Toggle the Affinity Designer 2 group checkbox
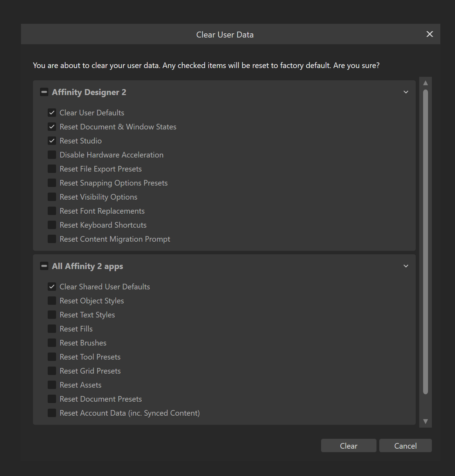This screenshot has height=476, width=455. click(x=44, y=92)
